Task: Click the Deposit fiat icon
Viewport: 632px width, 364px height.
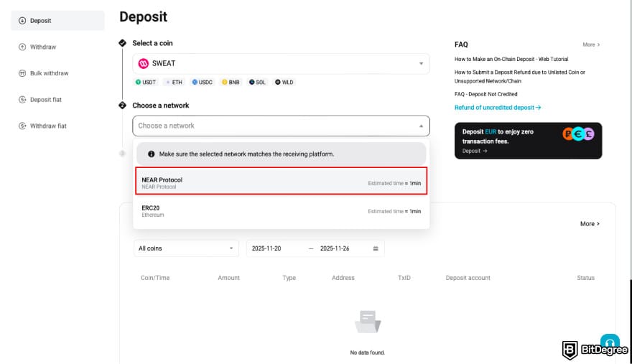Action: point(22,100)
